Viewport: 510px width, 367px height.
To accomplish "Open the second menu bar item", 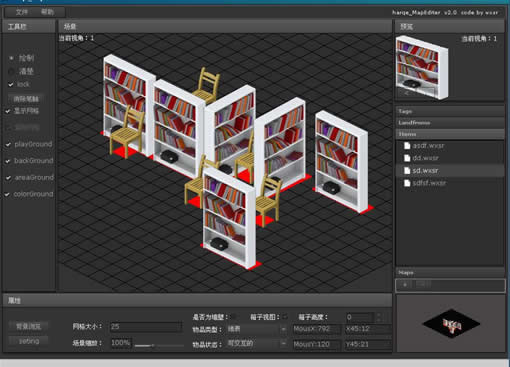I will coord(47,12).
